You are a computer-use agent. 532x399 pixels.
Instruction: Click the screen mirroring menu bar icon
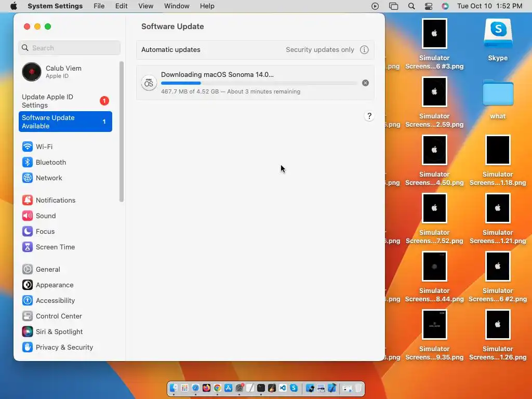[x=393, y=6]
